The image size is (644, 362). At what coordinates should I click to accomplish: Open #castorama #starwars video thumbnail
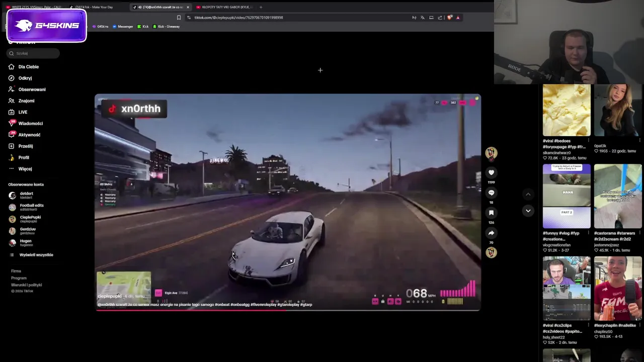618,196
